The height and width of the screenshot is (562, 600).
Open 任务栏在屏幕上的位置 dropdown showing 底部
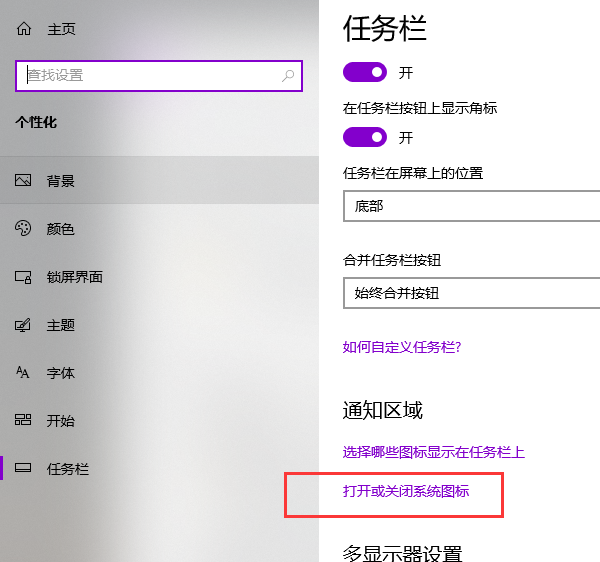(471, 206)
